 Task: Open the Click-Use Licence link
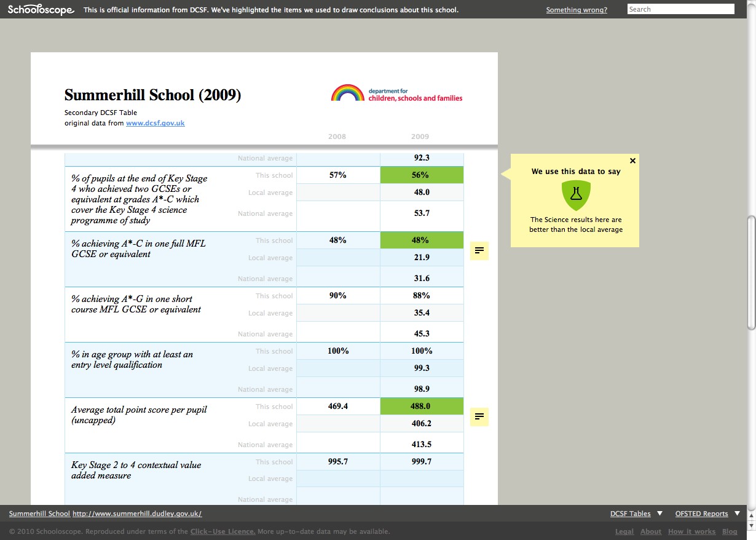223,531
